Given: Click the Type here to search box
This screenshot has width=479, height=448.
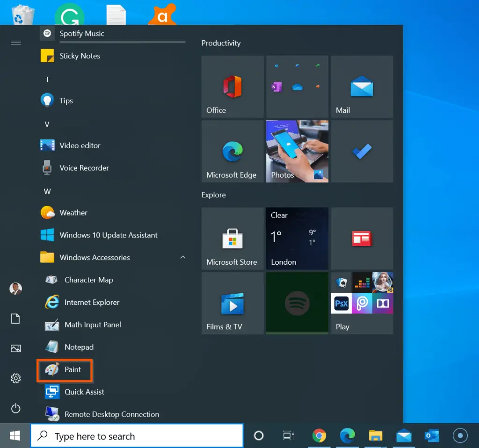Looking at the screenshot, I should [x=137, y=436].
